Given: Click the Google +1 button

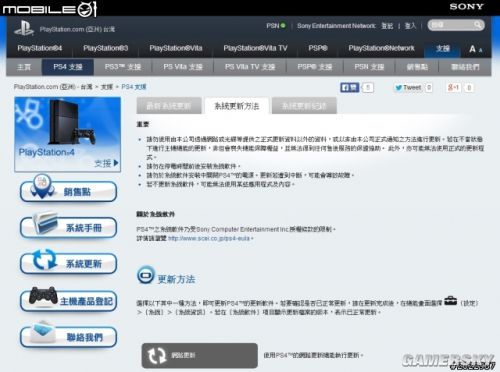Looking at the screenshot, I should 453,88.
